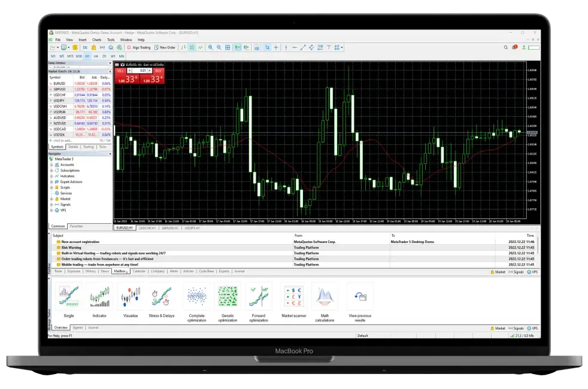Select the MN timeframe

click(122, 56)
